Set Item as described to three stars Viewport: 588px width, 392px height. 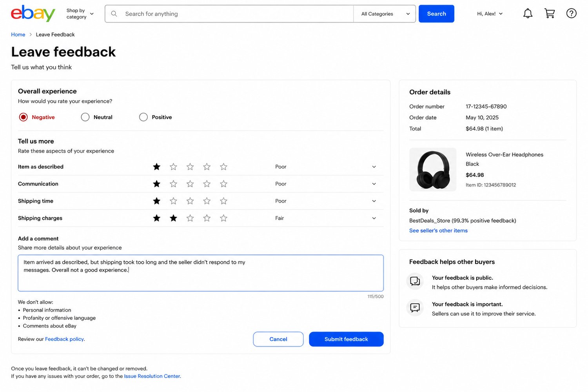point(190,167)
